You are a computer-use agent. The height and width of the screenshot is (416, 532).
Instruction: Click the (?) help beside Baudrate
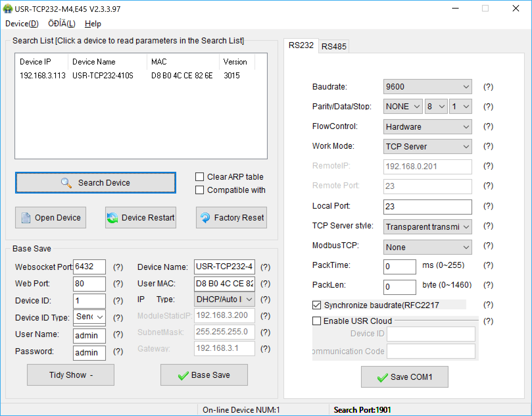(x=488, y=87)
